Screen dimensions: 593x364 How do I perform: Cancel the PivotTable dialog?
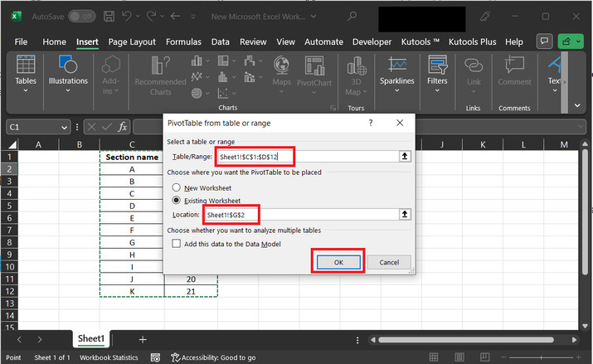389,262
